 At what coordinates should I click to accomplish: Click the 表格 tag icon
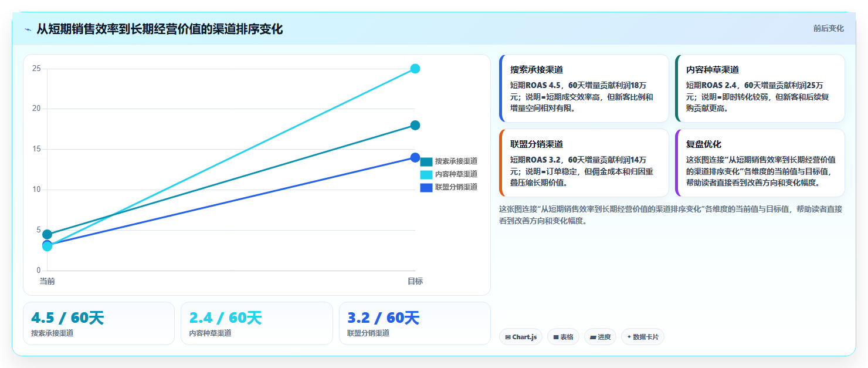(555, 337)
